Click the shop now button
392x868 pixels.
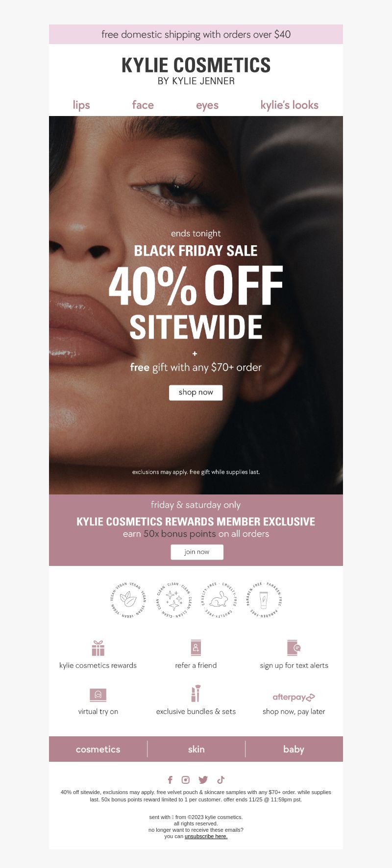tap(196, 393)
